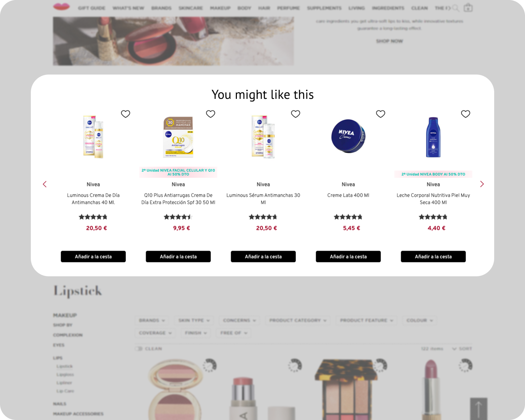Open the Colour filter dropdown
This screenshot has height=420, width=525.
coord(420,320)
